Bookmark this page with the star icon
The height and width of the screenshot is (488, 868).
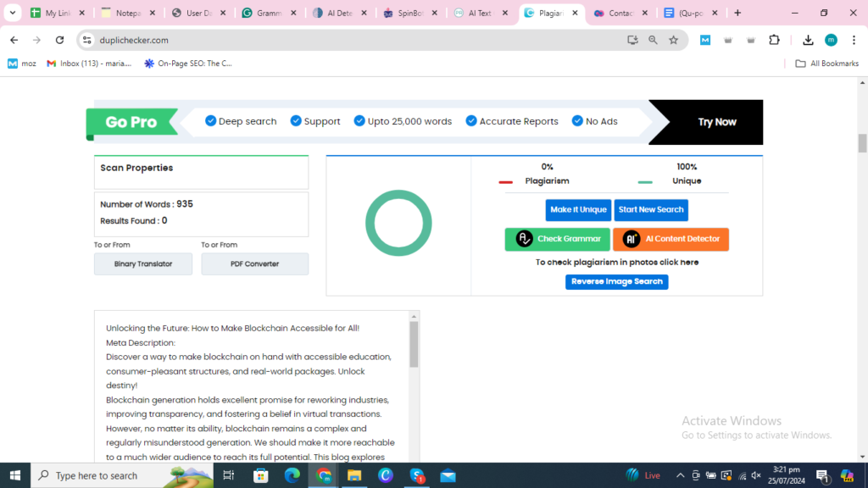[x=673, y=40]
